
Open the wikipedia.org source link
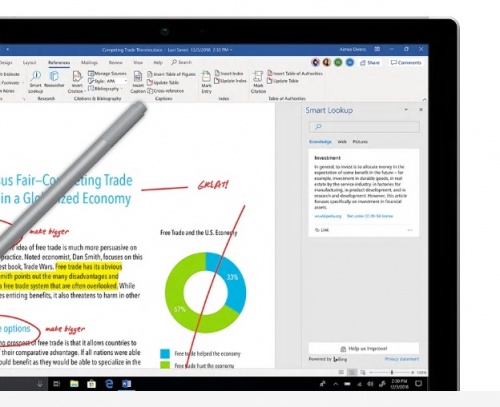click(328, 216)
